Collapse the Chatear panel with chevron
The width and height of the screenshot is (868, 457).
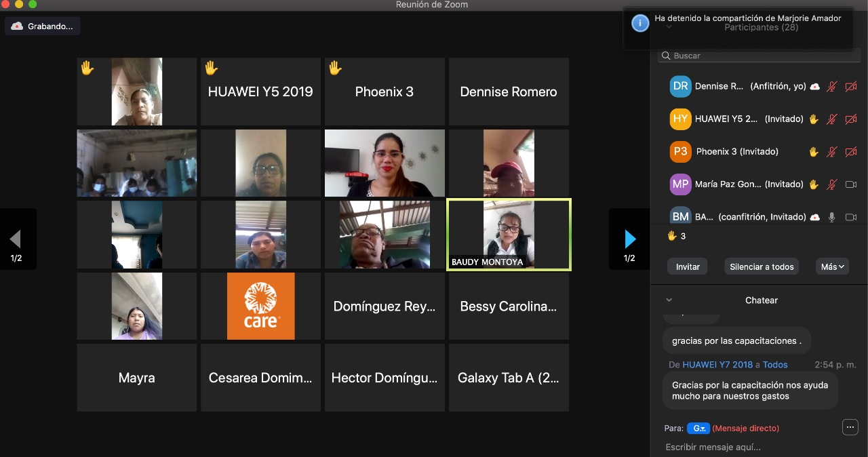click(x=669, y=300)
